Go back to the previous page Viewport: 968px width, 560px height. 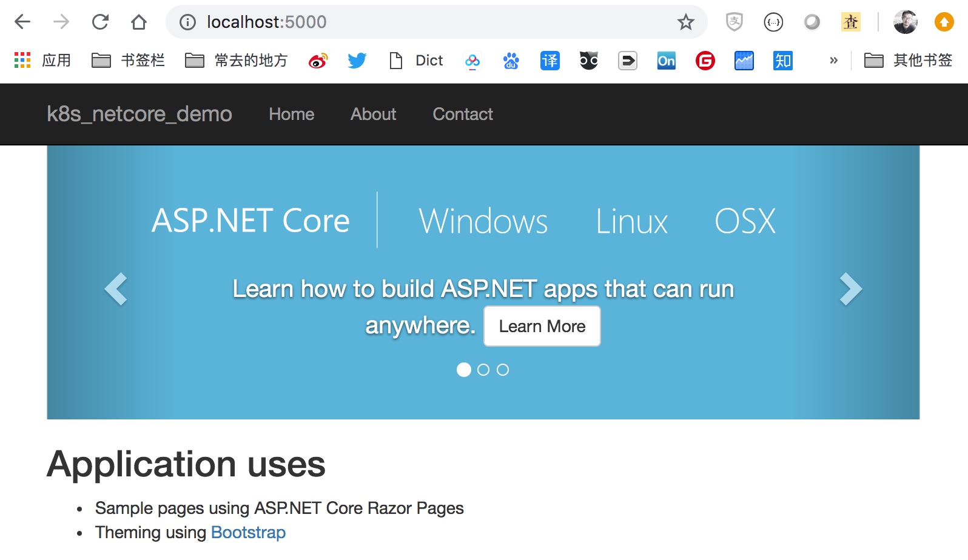click(22, 22)
